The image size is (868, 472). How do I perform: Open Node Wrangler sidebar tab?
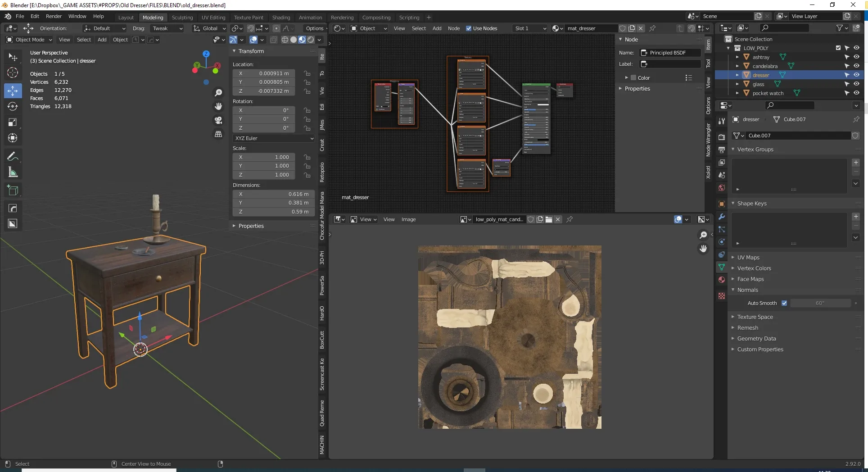coord(708,140)
